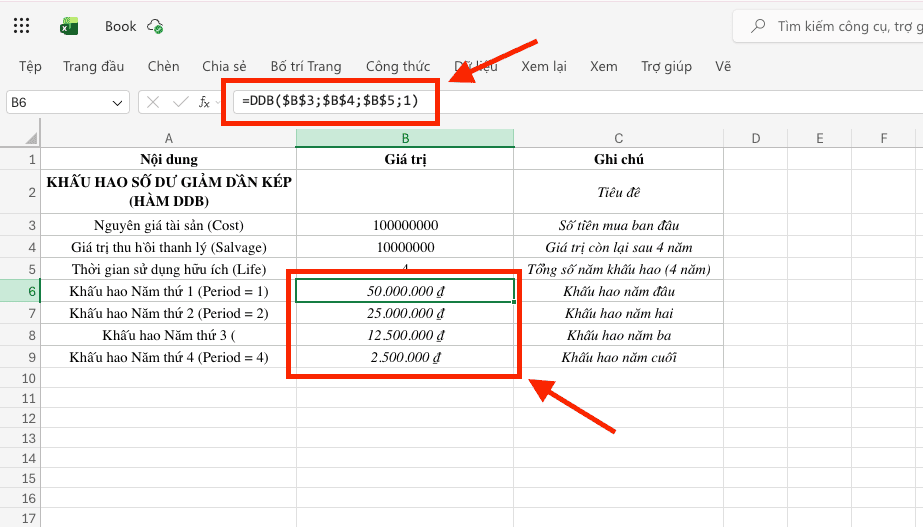Click the Ghi chú header cell
The image size is (923, 527).
coord(619,159)
